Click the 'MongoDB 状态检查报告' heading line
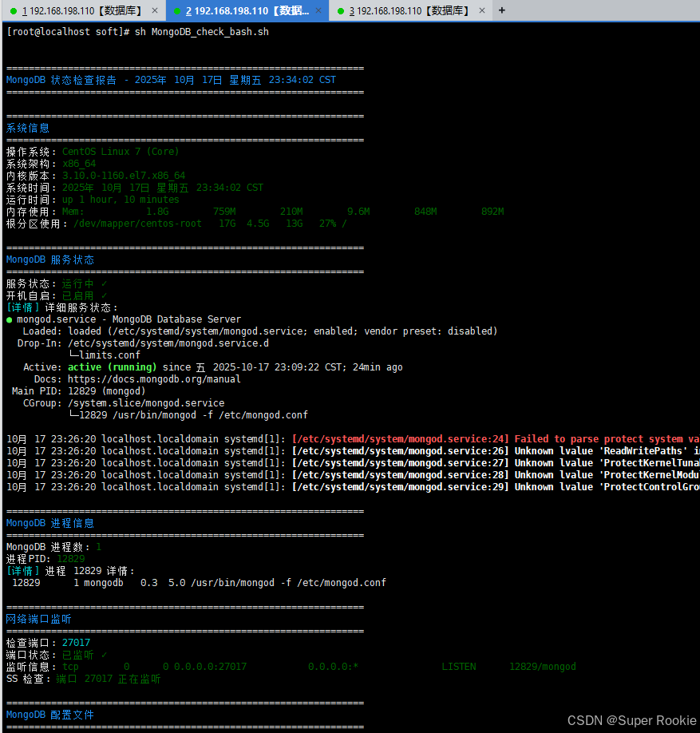 [x=171, y=80]
